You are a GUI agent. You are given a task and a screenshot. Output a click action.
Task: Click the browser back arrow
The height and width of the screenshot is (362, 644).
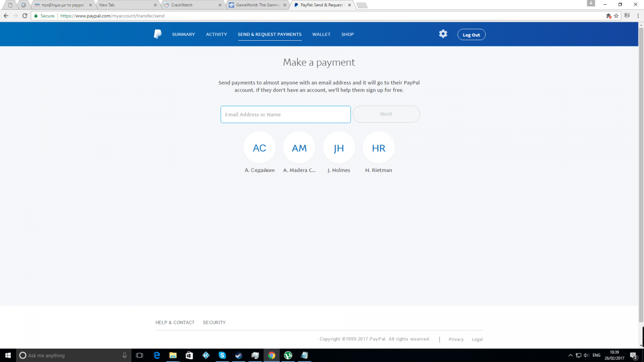pyautogui.click(x=6, y=16)
